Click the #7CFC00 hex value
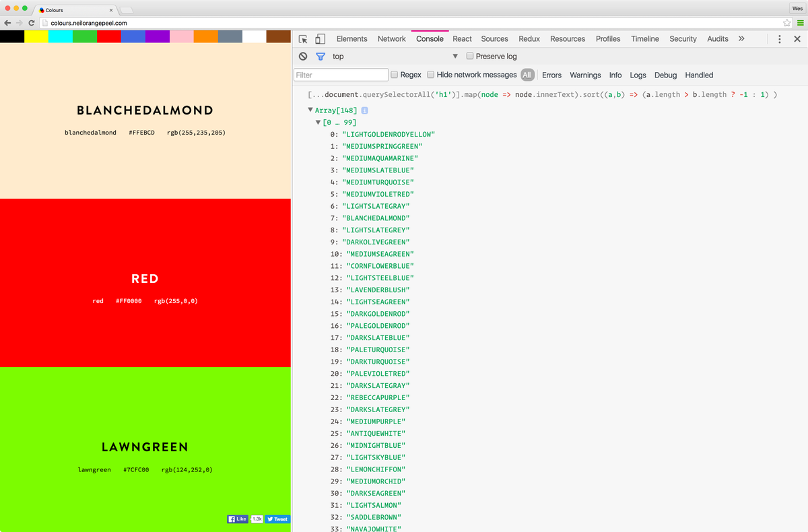808x532 pixels. point(136,469)
